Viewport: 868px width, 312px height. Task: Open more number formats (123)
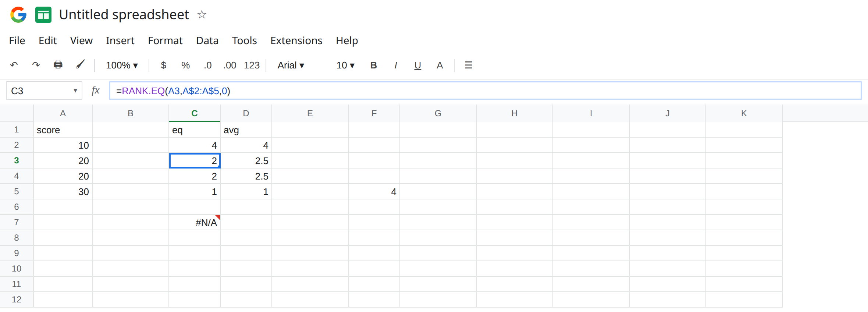pyautogui.click(x=252, y=65)
